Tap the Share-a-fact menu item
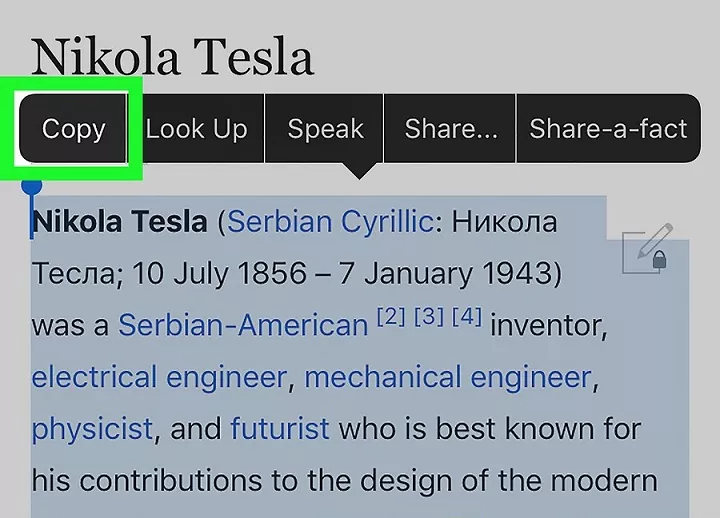 coord(608,129)
